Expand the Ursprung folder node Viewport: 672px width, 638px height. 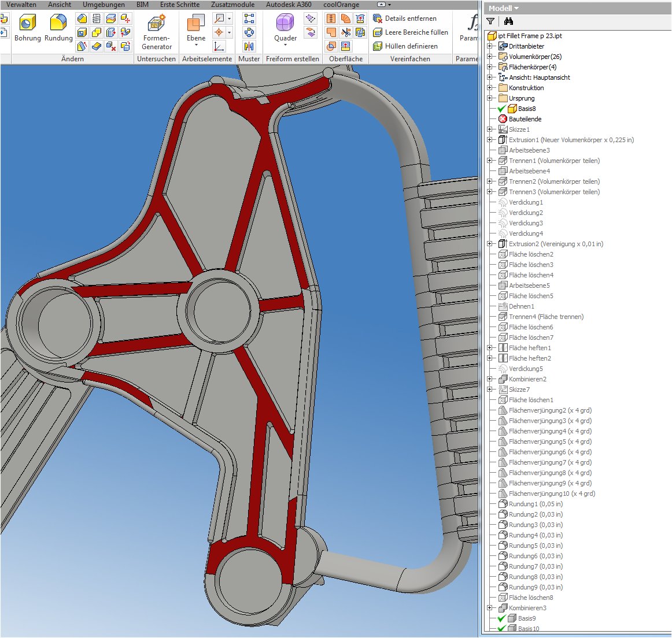coord(490,98)
